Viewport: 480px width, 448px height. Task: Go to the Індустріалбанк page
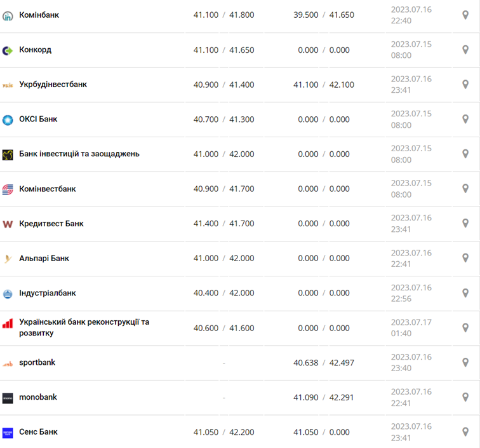48,293
